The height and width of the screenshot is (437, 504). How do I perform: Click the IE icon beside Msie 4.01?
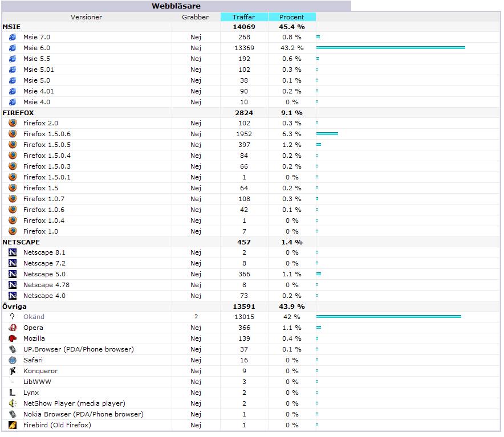[13, 91]
